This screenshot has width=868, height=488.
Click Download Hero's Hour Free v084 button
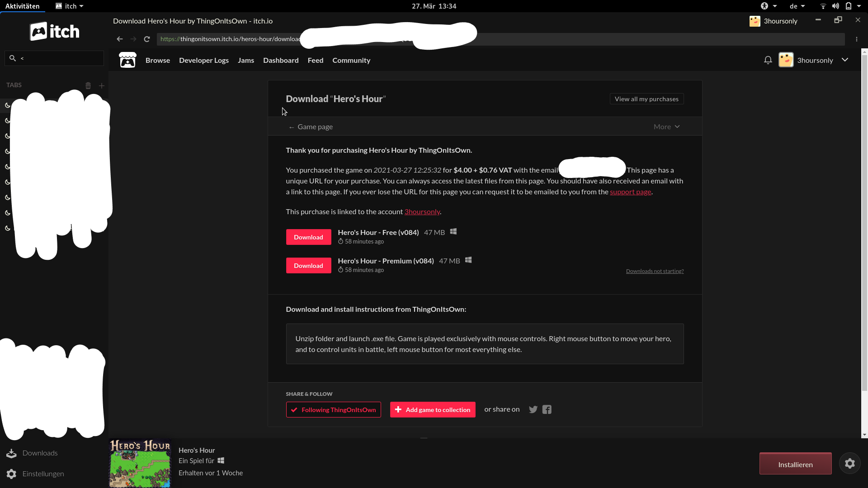(308, 237)
